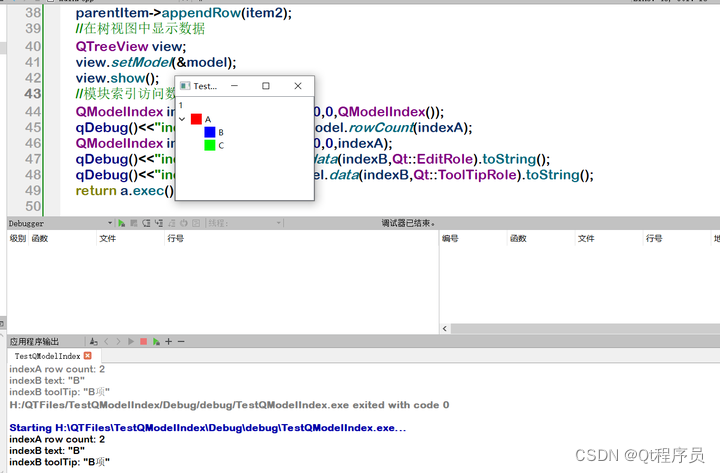Click the red color icon beside A
720x473 pixels.
pyautogui.click(x=196, y=119)
